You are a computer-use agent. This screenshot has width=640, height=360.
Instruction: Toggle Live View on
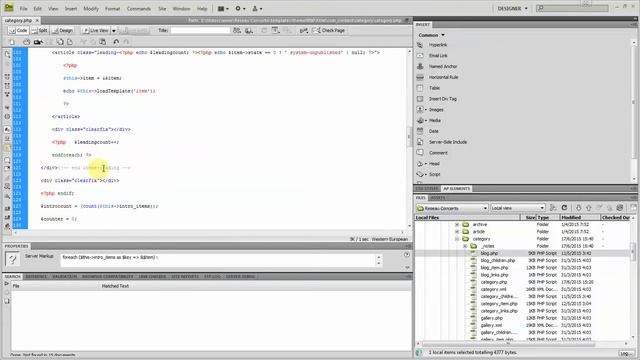[x=96, y=31]
